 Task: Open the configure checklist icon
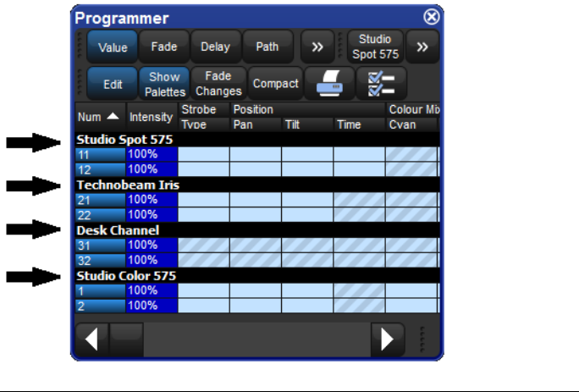381,84
